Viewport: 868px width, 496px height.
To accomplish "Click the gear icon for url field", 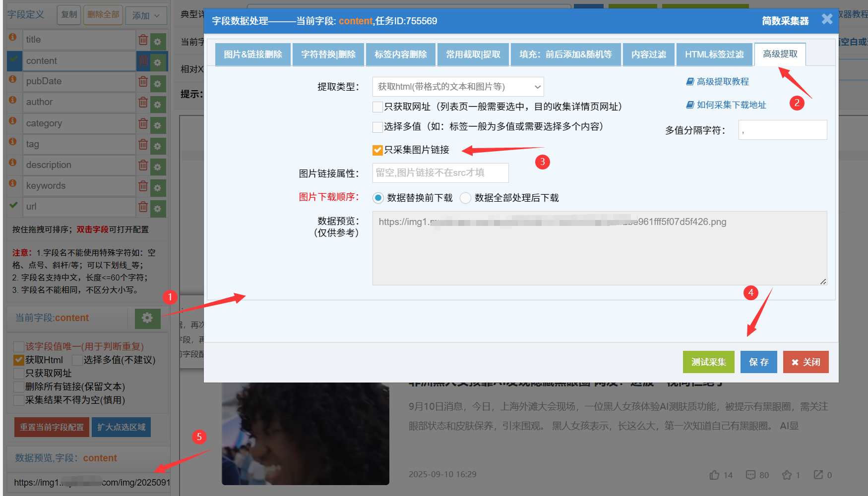I will 158,208.
